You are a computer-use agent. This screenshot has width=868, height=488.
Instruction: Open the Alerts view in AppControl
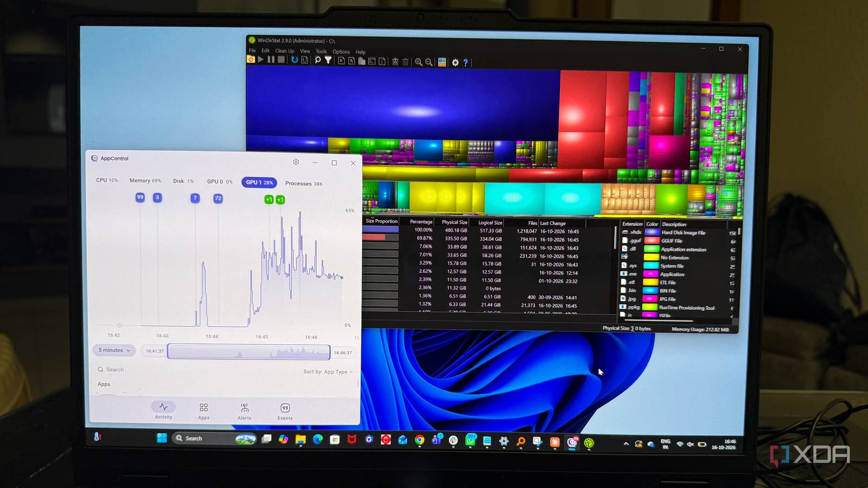[x=244, y=412]
